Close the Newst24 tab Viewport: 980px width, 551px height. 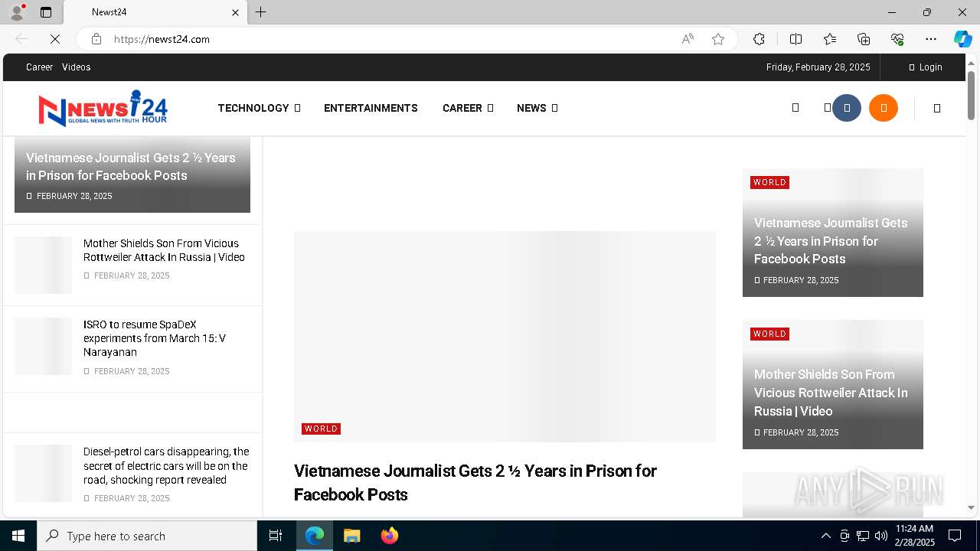tap(235, 12)
